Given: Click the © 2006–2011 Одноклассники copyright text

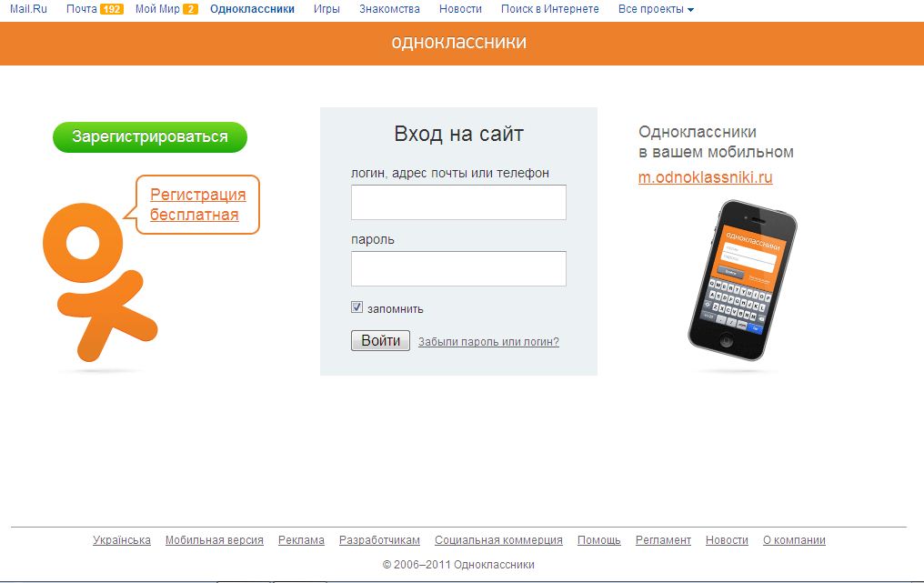Looking at the screenshot, I should pyautogui.click(x=458, y=565).
